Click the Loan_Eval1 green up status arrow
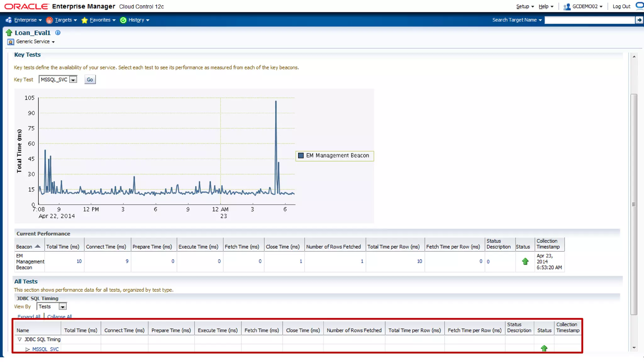Screen dimensions: 644x362 click(9, 33)
